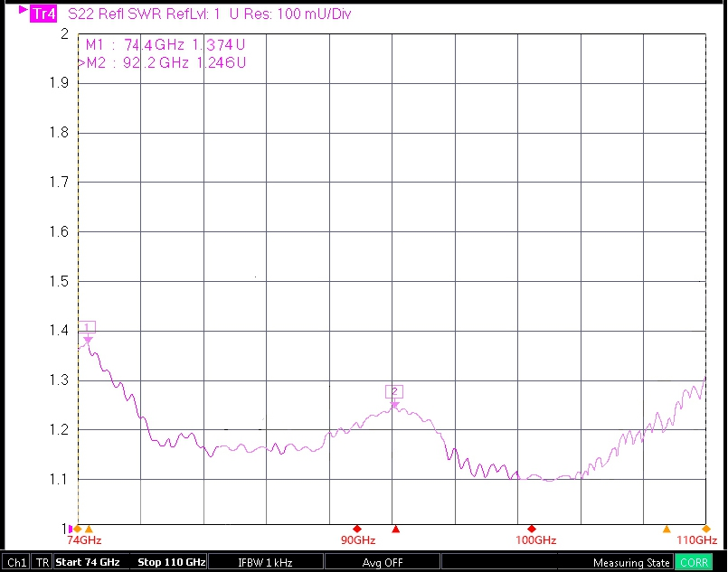Click the red triangle marker on frequency axis
The image size is (728, 572).
pyautogui.click(x=395, y=529)
